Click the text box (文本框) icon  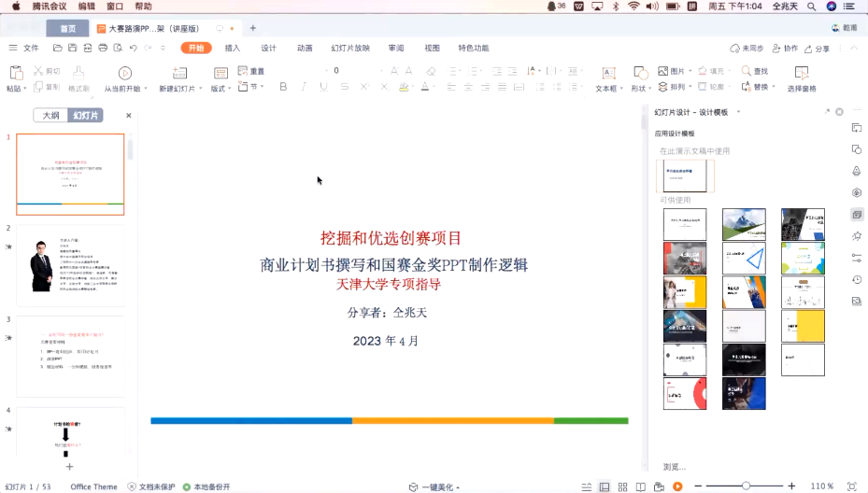[x=607, y=73]
